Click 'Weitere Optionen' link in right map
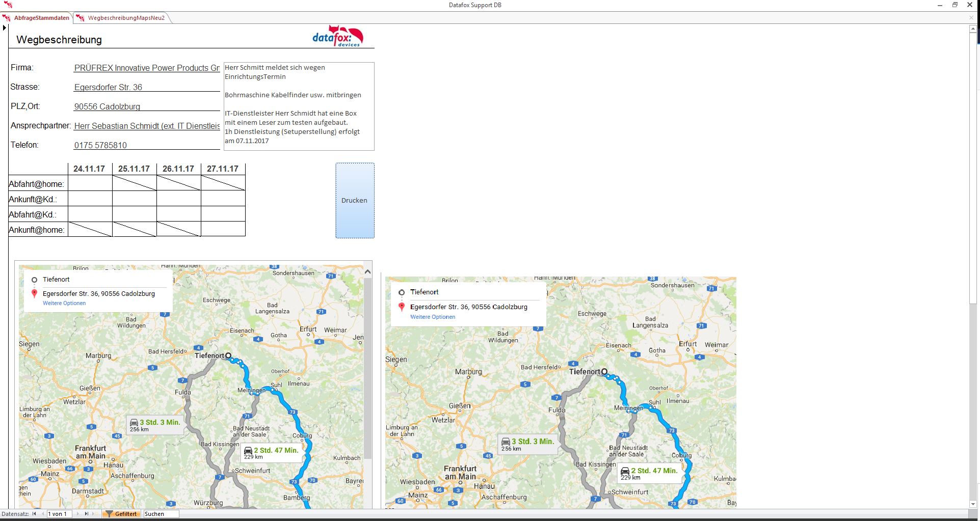This screenshot has width=980, height=521. pos(433,317)
